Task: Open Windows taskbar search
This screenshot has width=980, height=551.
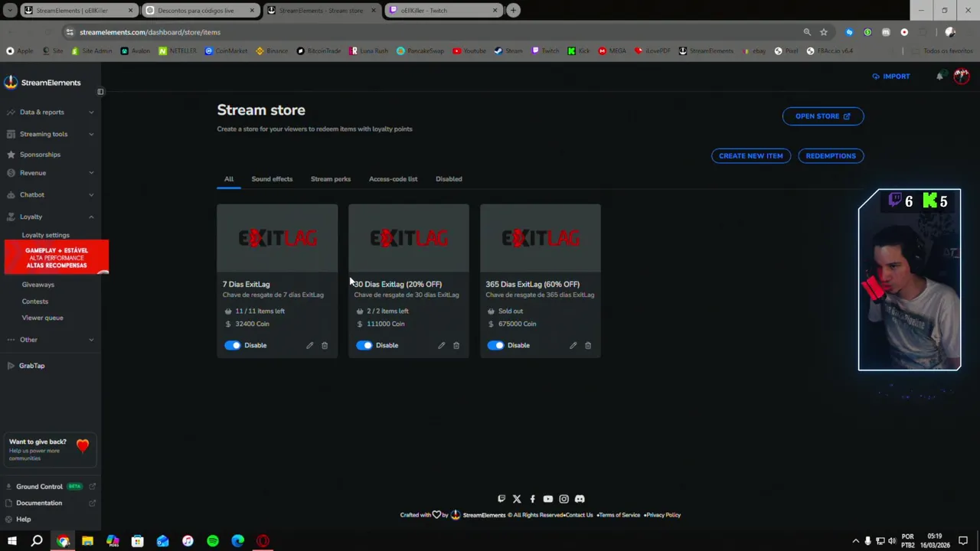Action: [x=37, y=541]
